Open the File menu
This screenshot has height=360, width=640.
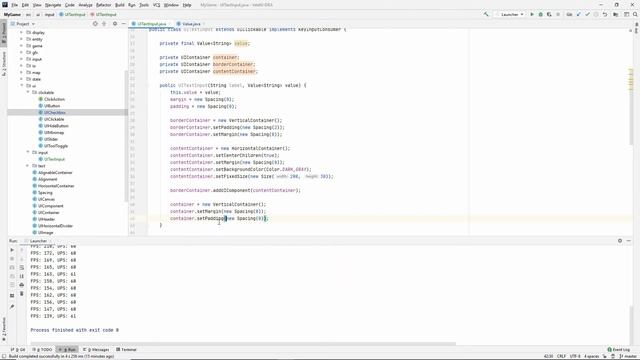[14, 5]
